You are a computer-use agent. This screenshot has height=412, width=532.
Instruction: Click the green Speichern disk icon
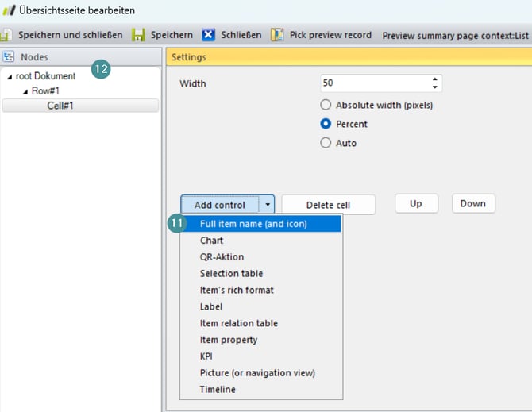click(138, 35)
